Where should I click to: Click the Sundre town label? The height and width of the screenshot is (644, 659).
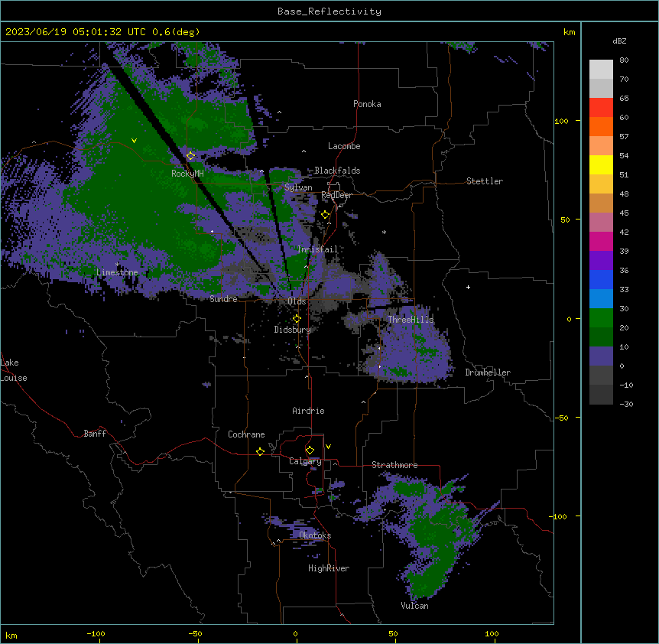(223, 299)
